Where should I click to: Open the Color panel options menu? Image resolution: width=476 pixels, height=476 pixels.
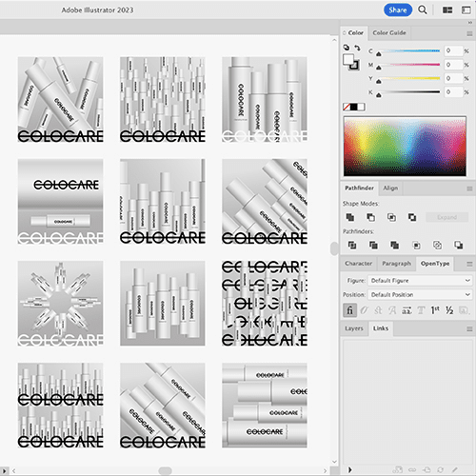point(469,33)
